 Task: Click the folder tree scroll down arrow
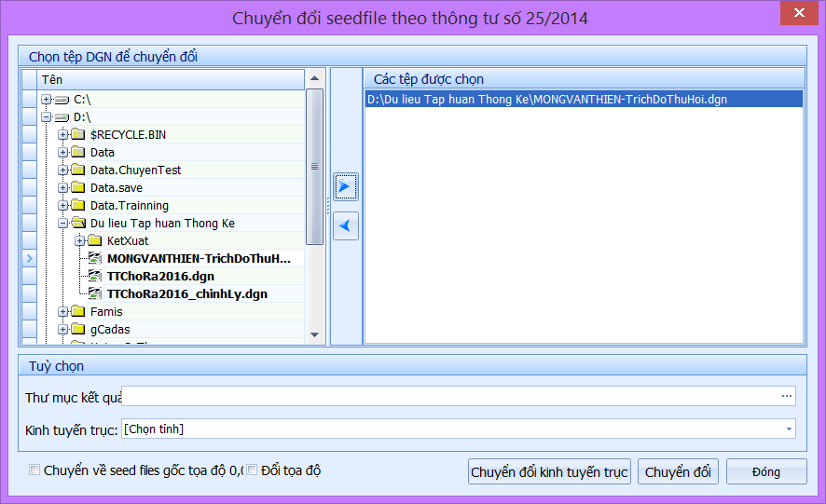[x=314, y=335]
